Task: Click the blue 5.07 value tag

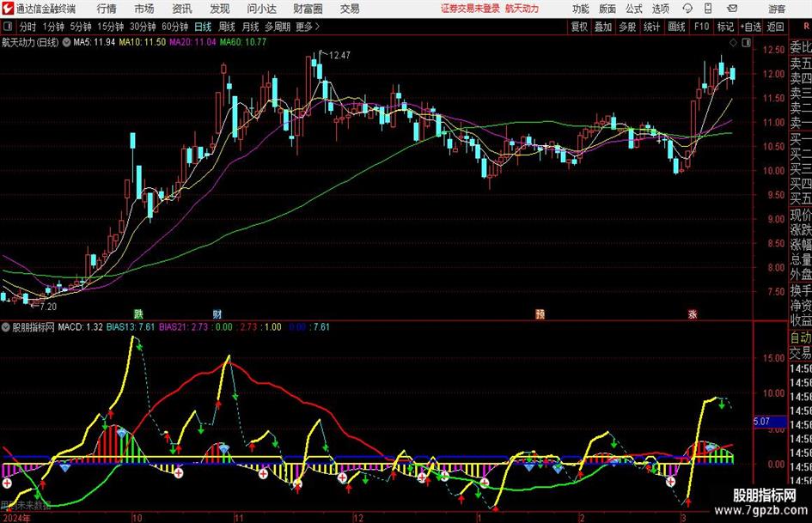Action: pyautogui.click(x=770, y=422)
